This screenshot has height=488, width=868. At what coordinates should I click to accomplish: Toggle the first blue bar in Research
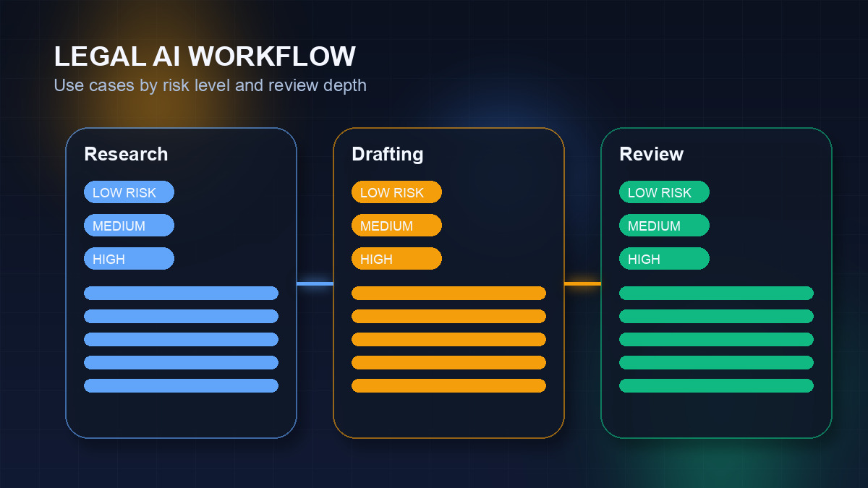pos(181,293)
